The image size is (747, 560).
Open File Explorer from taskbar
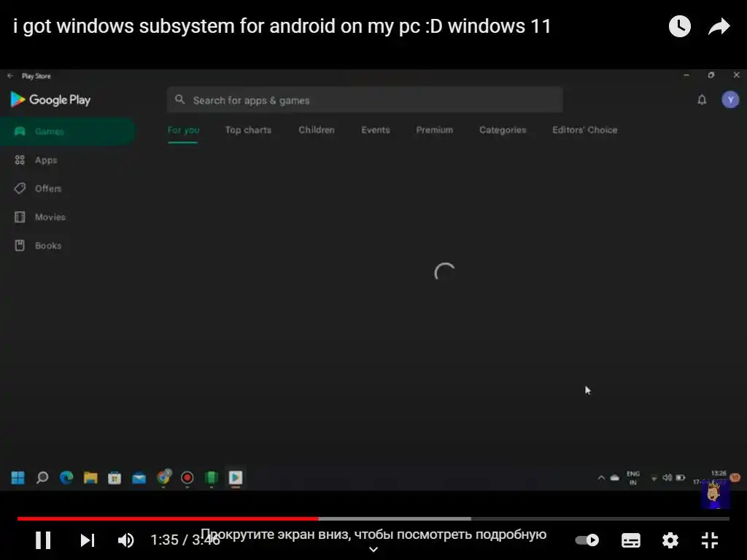click(90, 477)
